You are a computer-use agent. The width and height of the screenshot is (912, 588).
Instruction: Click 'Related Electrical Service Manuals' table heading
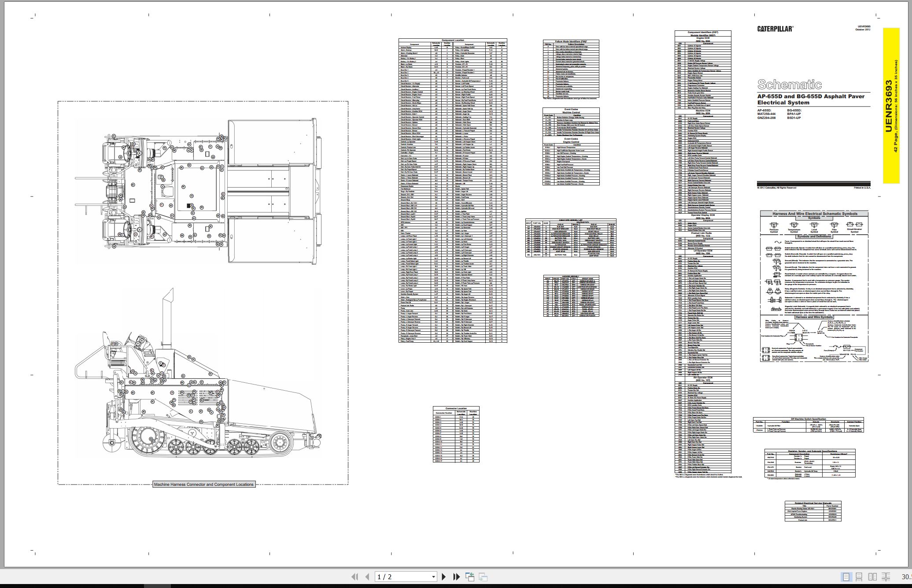coord(813,503)
